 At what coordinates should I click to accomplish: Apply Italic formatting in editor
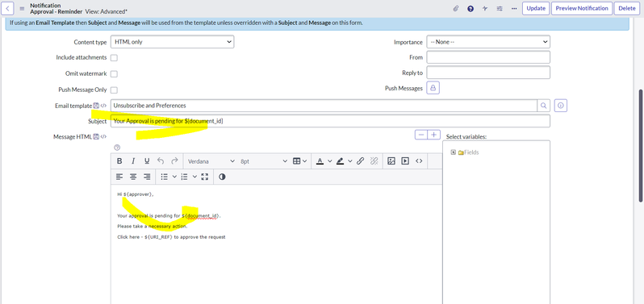click(133, 161)
